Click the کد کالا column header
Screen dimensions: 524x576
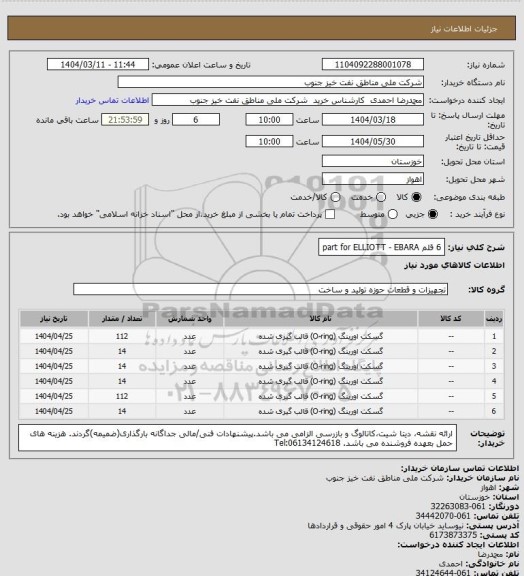click(451, 318)
